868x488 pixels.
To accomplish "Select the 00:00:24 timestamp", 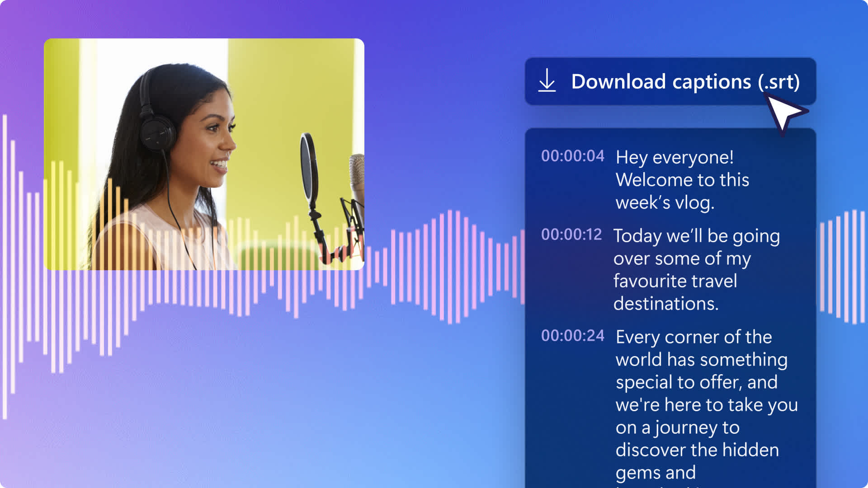I will point(572,336).
